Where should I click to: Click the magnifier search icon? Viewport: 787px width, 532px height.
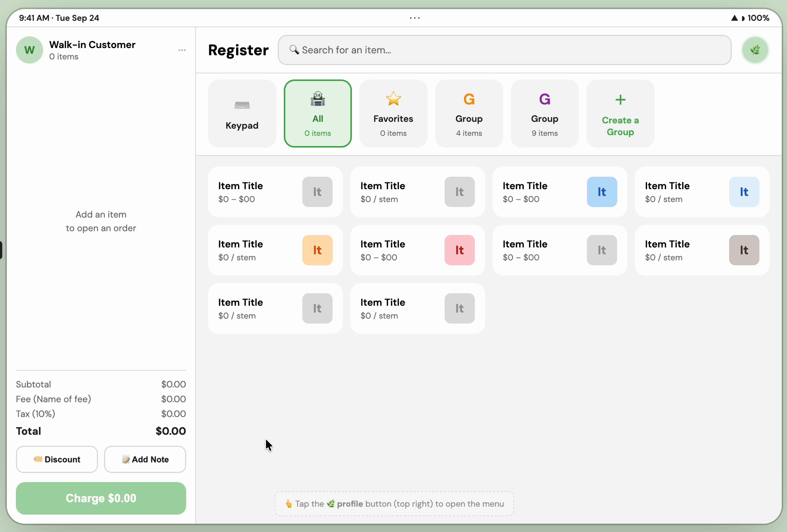coord(294,50)
